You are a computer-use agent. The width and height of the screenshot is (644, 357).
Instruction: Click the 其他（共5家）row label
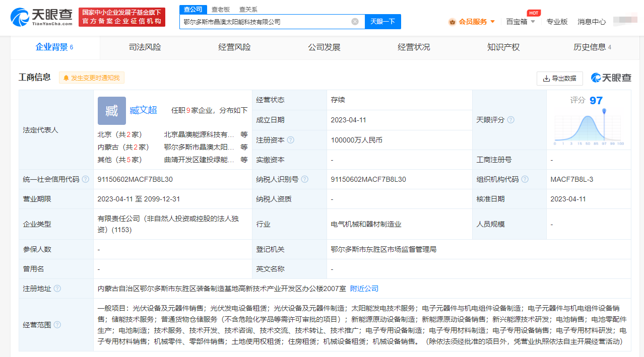120,160
